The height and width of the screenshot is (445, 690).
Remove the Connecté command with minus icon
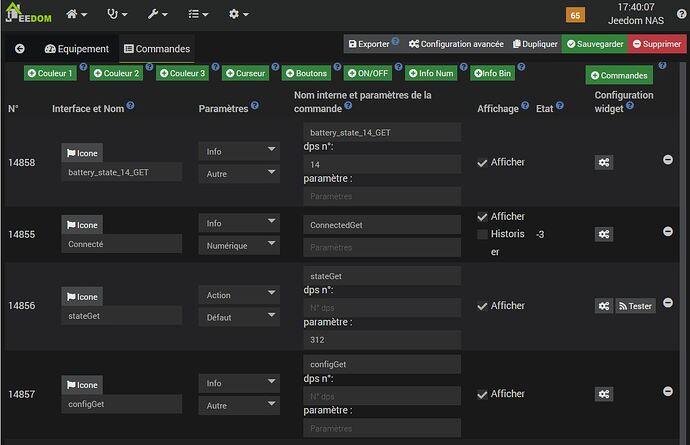point(668,231)
